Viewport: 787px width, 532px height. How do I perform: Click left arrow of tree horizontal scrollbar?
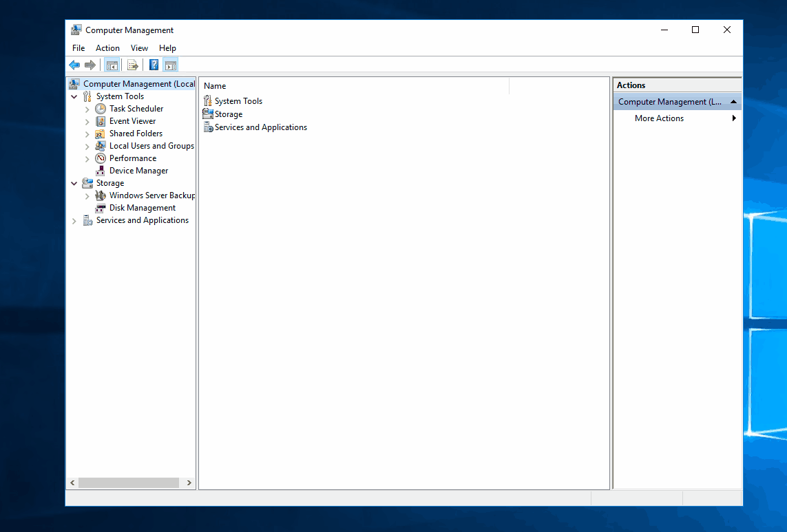(73, 483)
